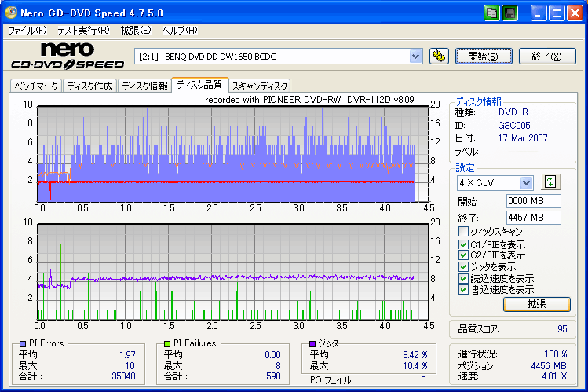The image size is (588, 392).
Task: Click the green refresh speed icon
Action: 550,182
